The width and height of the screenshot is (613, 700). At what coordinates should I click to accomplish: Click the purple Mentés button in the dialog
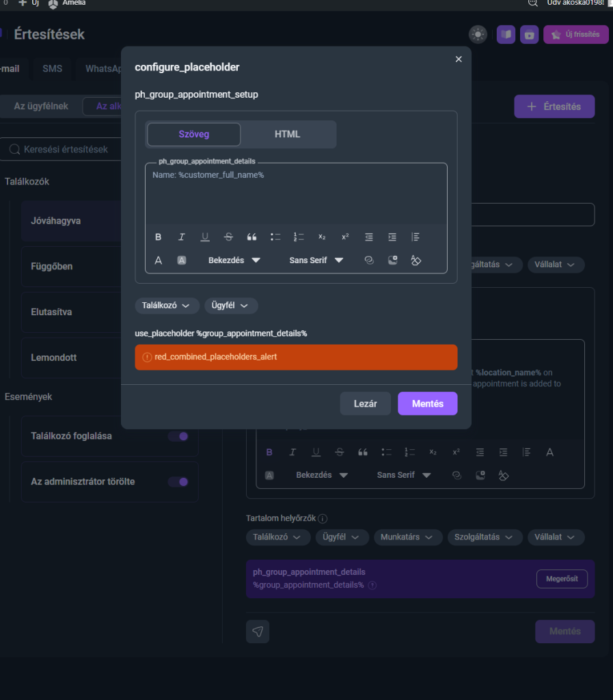427,404
